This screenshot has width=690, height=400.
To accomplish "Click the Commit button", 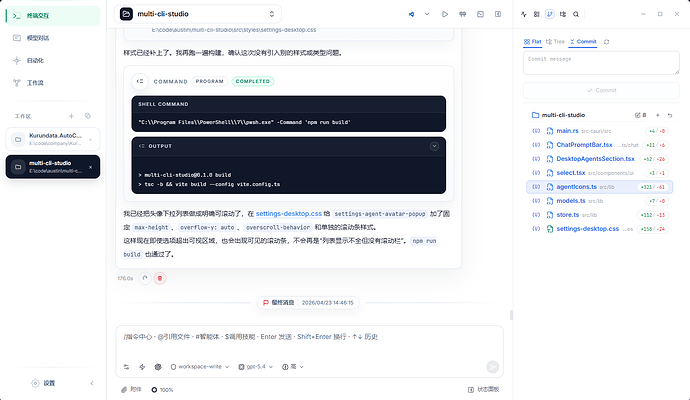I will (x=601, y=90).
